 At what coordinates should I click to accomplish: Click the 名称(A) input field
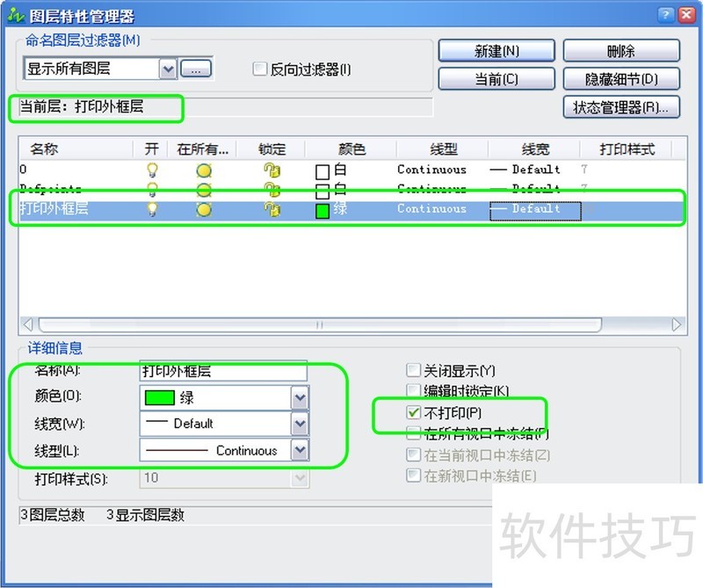pos(223,371)
